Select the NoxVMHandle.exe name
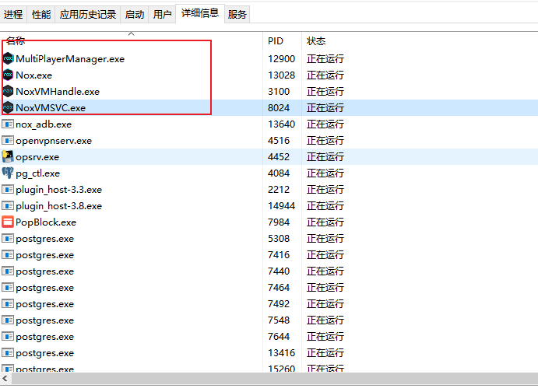Image resolution: width=538 pixels, height=392 pixels. pos(58,92)
